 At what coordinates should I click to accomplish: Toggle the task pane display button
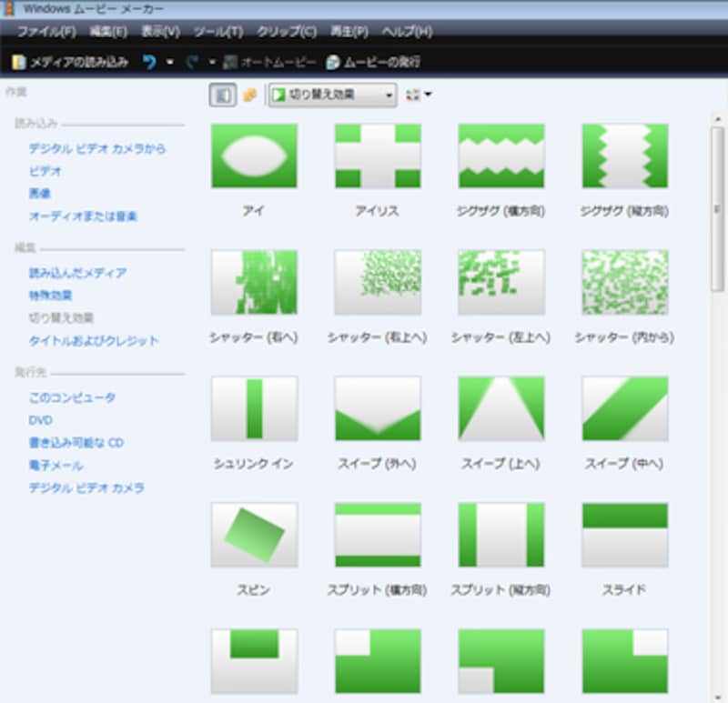click(x=221, y=95)
